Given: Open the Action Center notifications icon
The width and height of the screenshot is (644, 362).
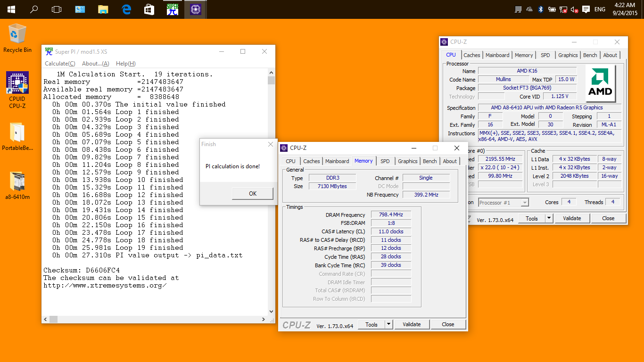Looking at the screenshot, I should (586, 9).
